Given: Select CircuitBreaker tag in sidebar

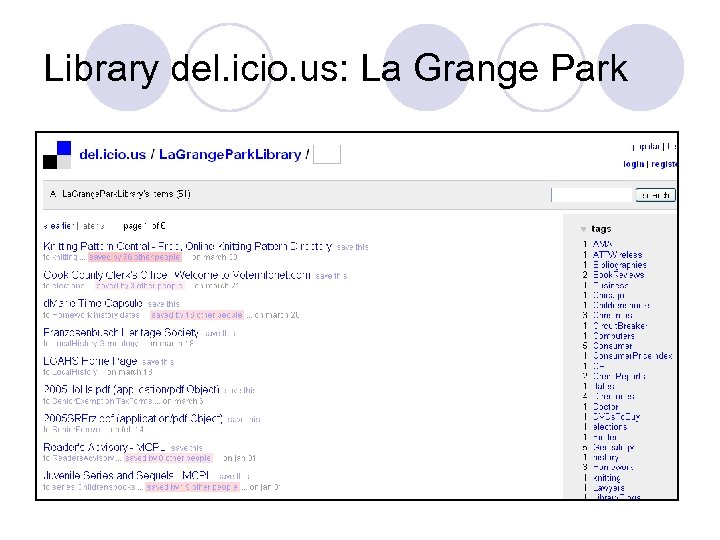Looking at the screenshot, I should 620,326.
